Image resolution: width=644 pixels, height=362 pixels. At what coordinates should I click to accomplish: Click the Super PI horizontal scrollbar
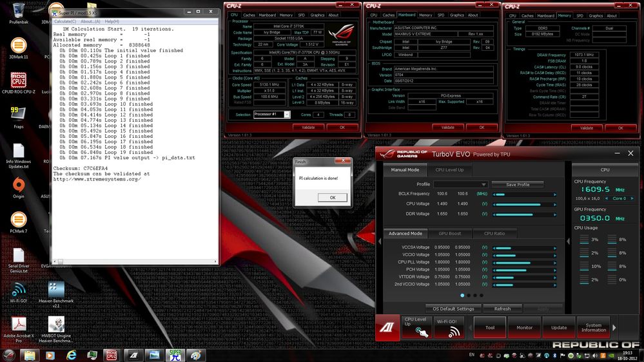tap(135, 262)
